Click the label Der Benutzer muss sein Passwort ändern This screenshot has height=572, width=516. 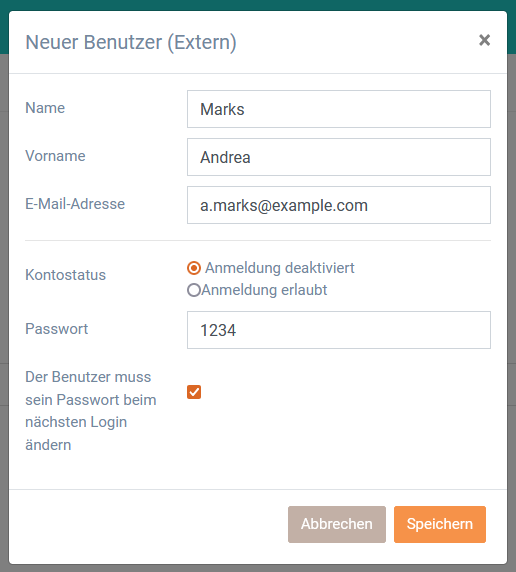tap(91, 411)
